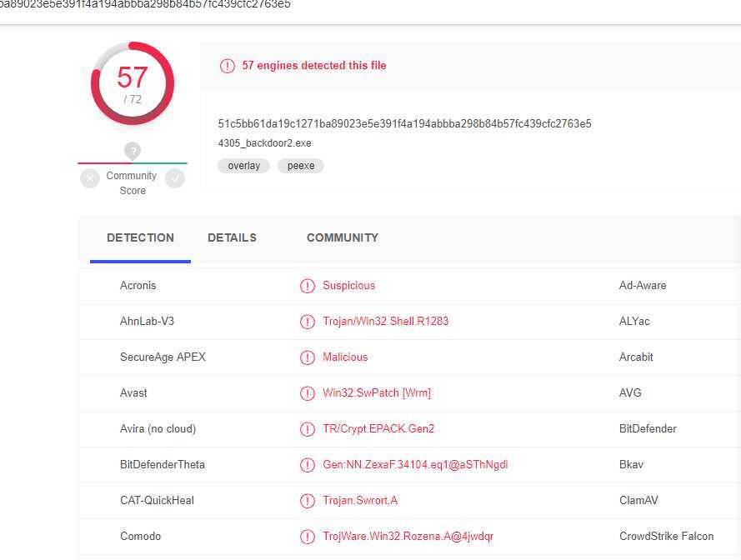The image size is (741, 560).
Task: Select file name 4305_backdoor2.exe
Action: (x=265, y=143)
